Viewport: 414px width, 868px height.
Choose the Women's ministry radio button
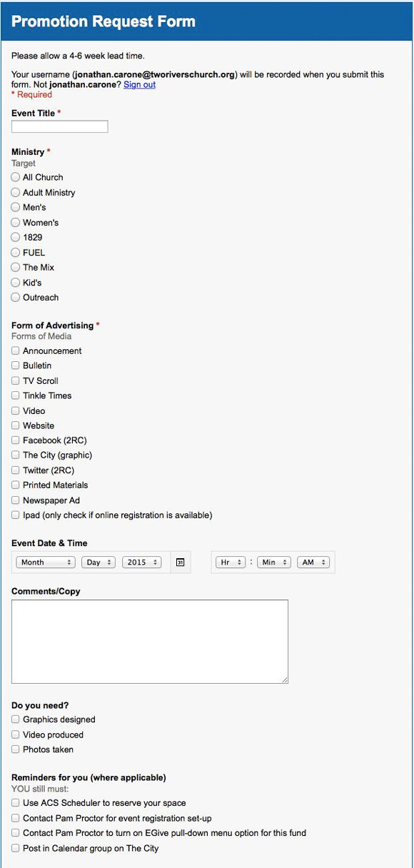coord(16,222)
